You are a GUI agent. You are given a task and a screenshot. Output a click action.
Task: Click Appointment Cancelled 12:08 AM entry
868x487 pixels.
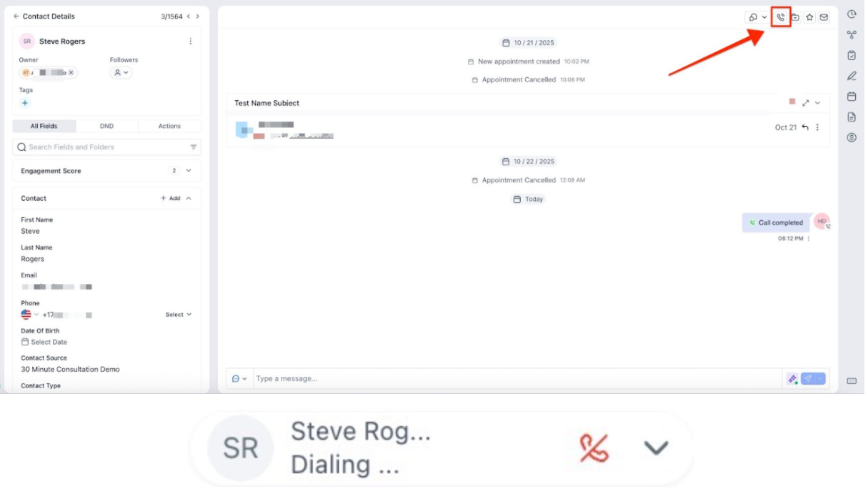point(529,180)
